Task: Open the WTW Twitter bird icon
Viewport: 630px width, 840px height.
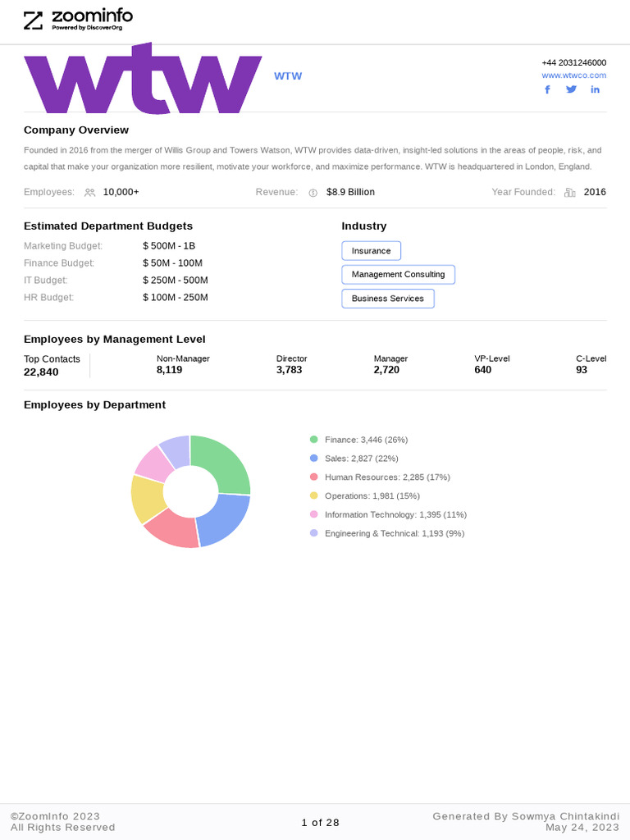Action: (571, 89)
